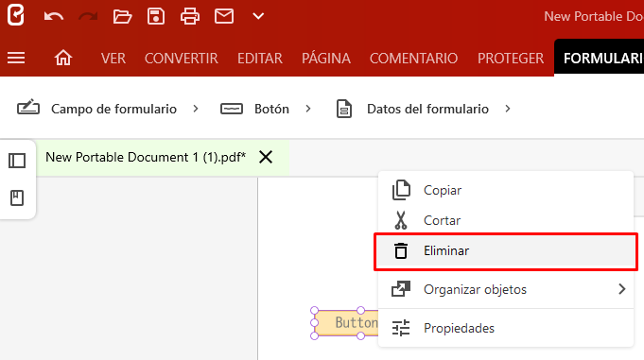Screen dimensions: 644x360
Task: Expand quick access toolbar dropdown arrow
Action: coord(258,16)
